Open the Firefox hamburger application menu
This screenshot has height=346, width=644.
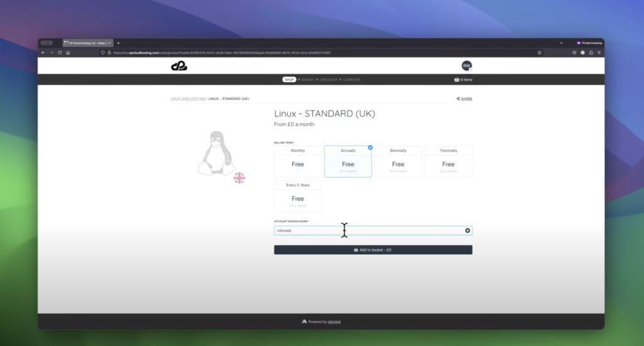599,53
